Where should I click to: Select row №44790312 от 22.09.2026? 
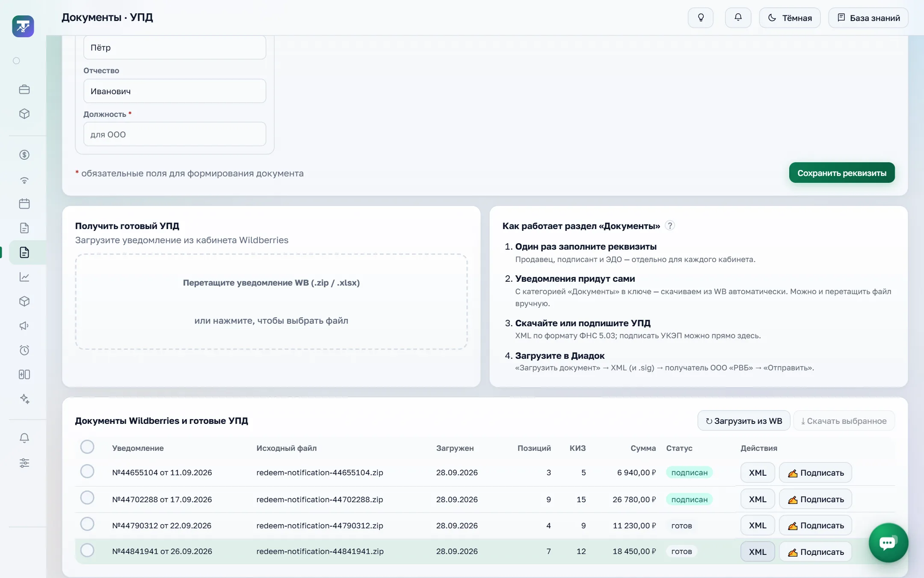point(87,524)
